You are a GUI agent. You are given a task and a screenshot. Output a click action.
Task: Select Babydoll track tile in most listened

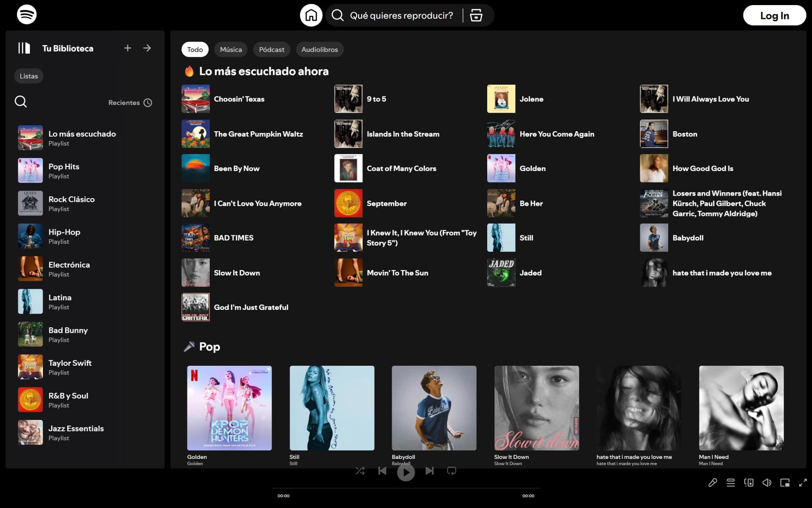[x=714, y=238]
